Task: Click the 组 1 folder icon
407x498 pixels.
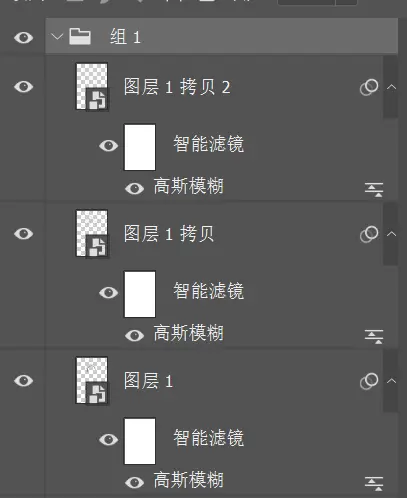Action: pos(80,36)
